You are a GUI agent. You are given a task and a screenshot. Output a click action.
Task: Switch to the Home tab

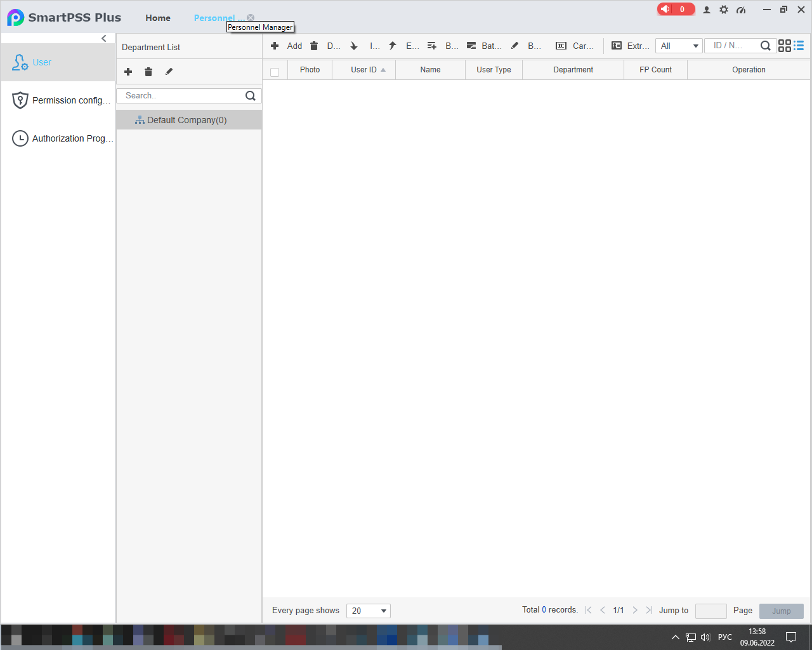point(158,18)
